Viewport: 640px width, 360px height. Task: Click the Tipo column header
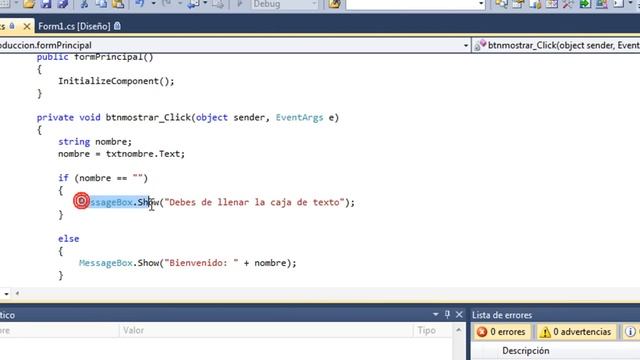point(432,330)
